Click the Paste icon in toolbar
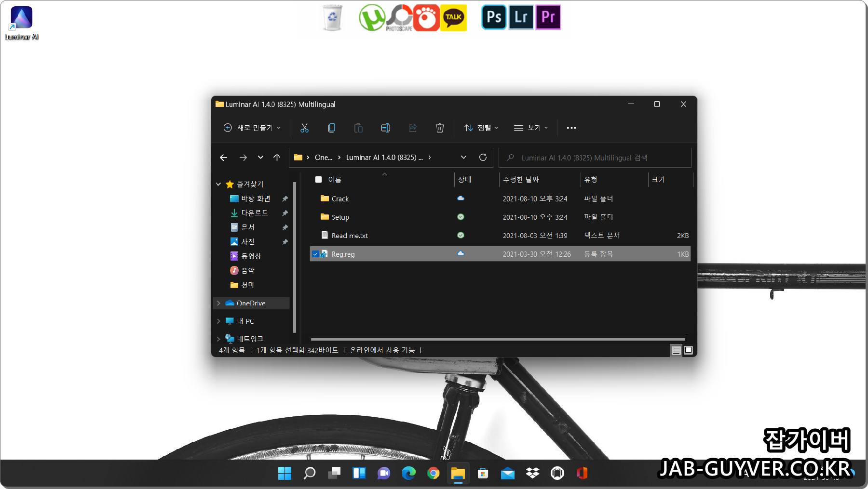The height and width of the screenshot is (489, 868). pos(358,128)
